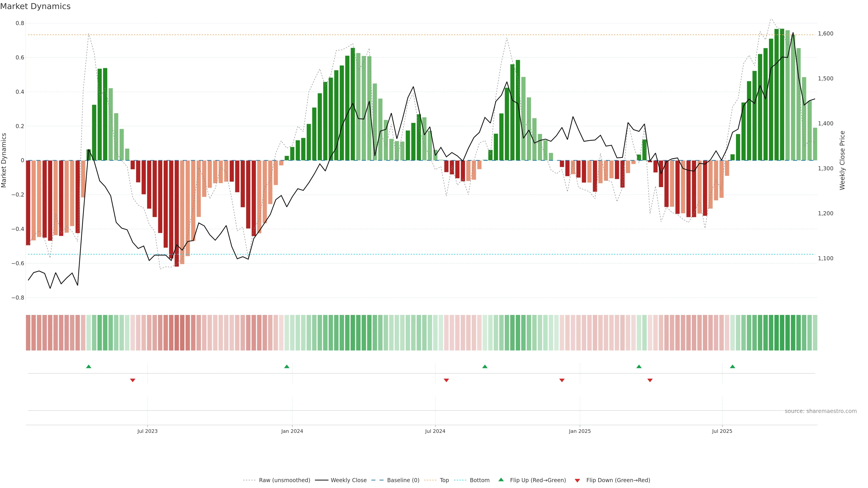Click the darkest red heatmap strip cell
868x488 pixels.
point(177,332)
